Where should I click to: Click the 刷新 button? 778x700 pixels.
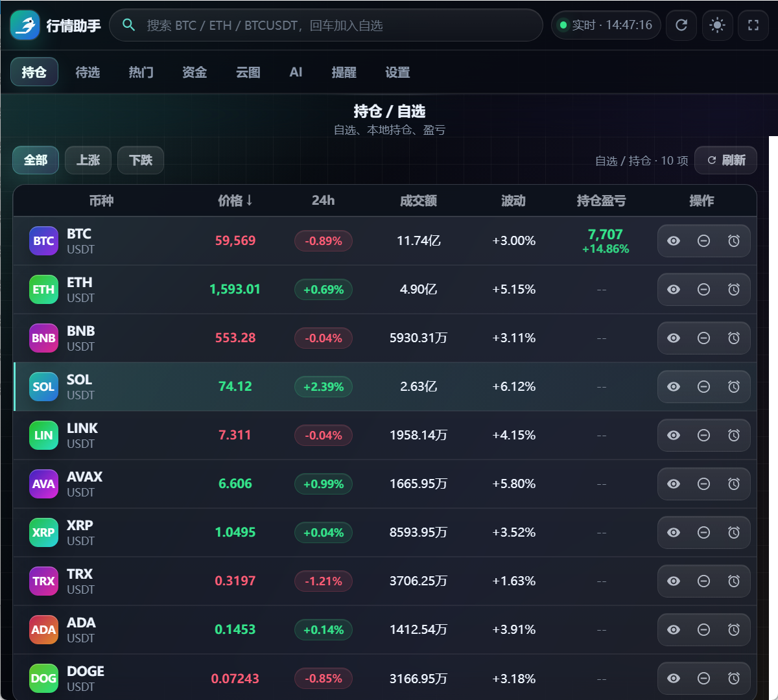[x=725, y=160]
